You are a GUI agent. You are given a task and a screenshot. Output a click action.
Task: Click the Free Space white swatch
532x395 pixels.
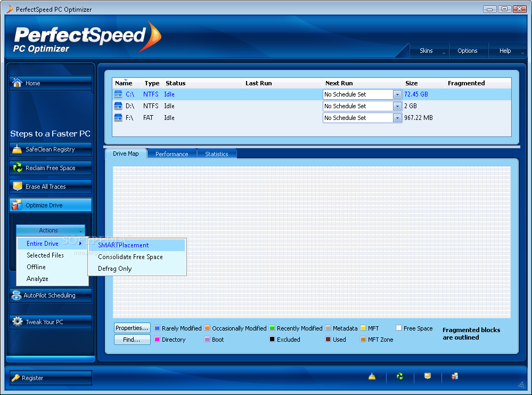click(399, 328)
